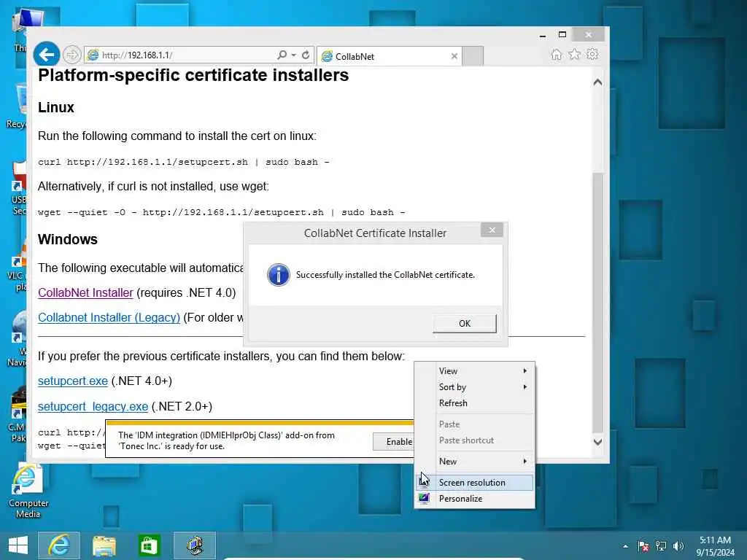Expand Sort by submenu in context menu

point(474,387)
